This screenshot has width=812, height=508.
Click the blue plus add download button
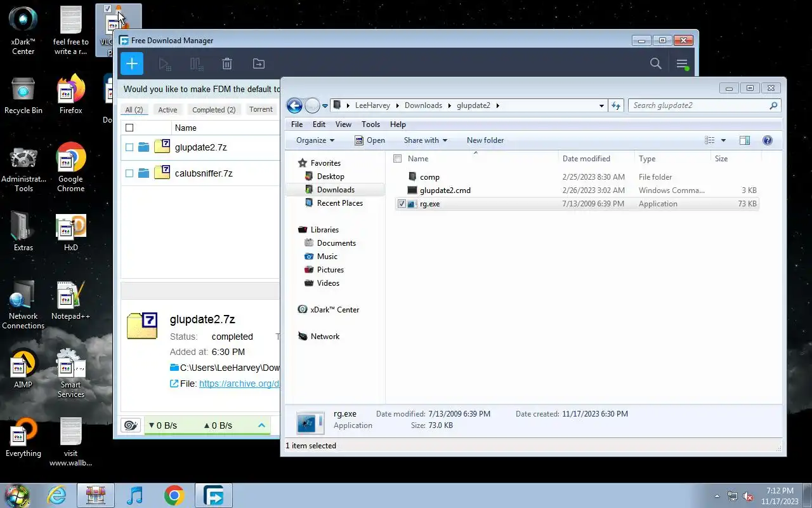pos(132,63)
